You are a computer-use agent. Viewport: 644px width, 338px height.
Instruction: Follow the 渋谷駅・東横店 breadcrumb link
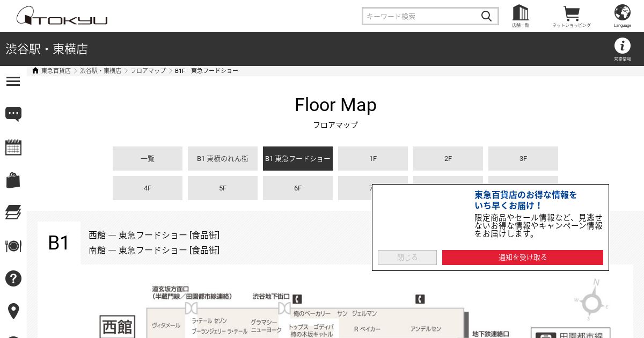tap(101, 70)
